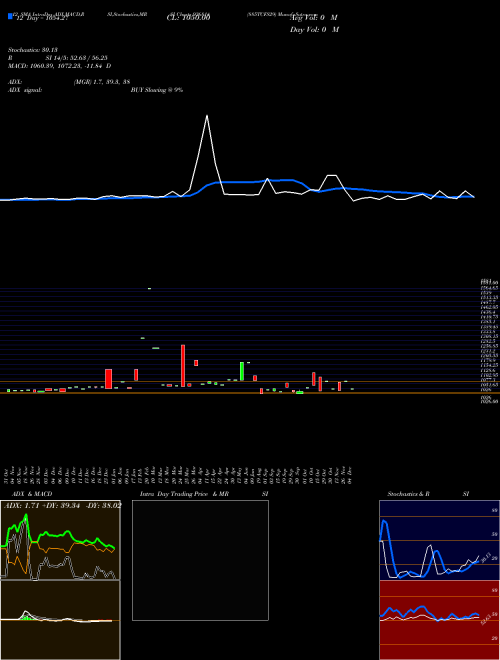Click the 'Intra Day Trading Price & MR' title
Image resolution: width=500 pixels, height=660 pixels.
coord(185,494)
